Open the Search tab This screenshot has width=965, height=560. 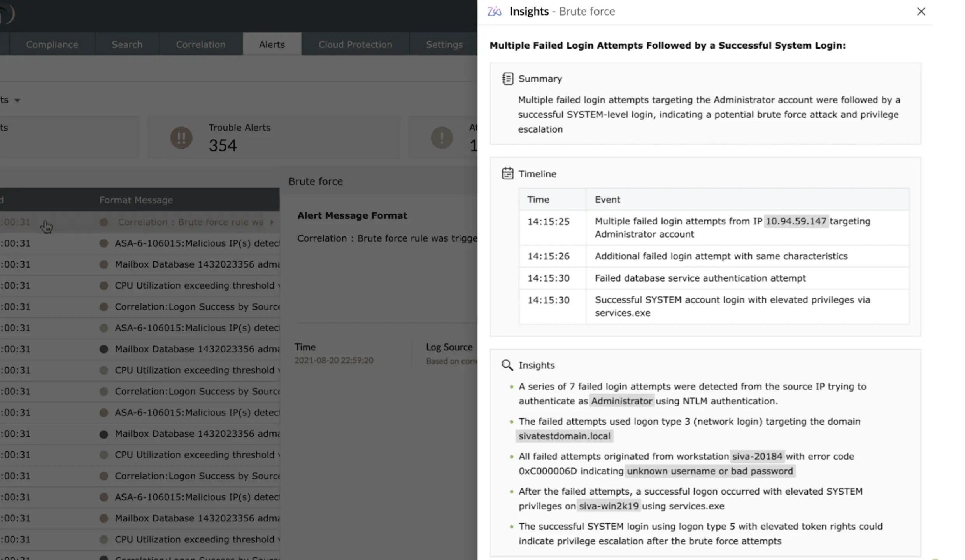pos(127,44)
